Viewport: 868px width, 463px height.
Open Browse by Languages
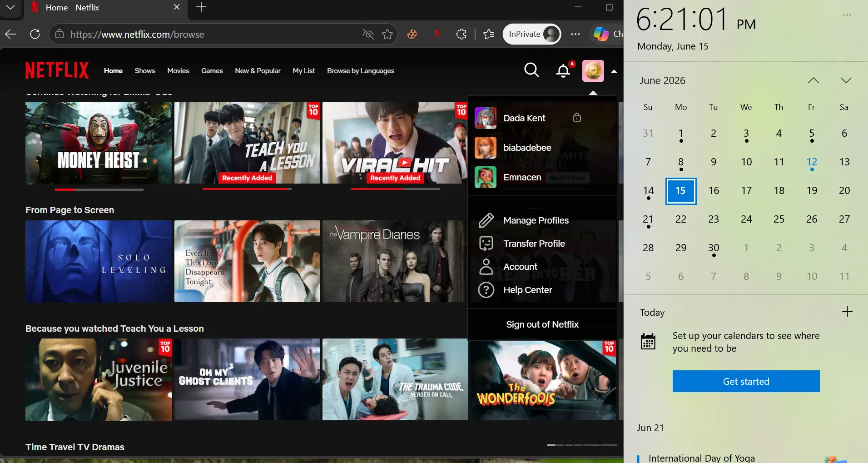coord(361,71)
